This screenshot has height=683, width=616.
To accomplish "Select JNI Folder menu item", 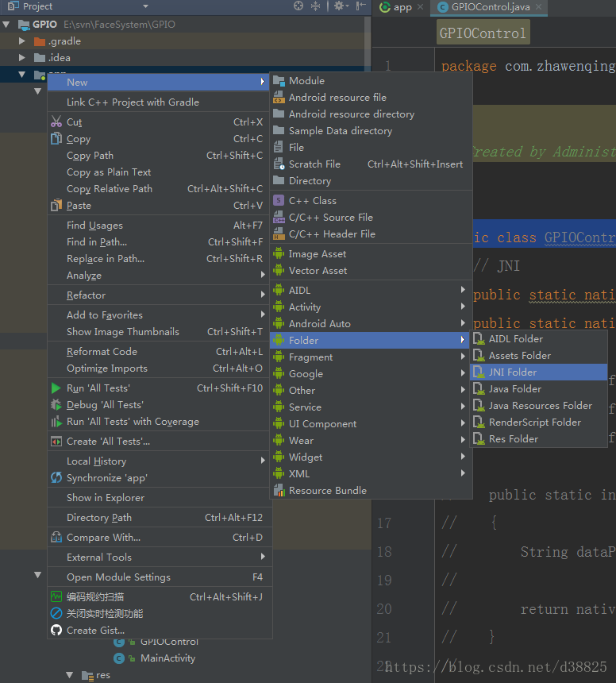I will (x=538, y=372).
